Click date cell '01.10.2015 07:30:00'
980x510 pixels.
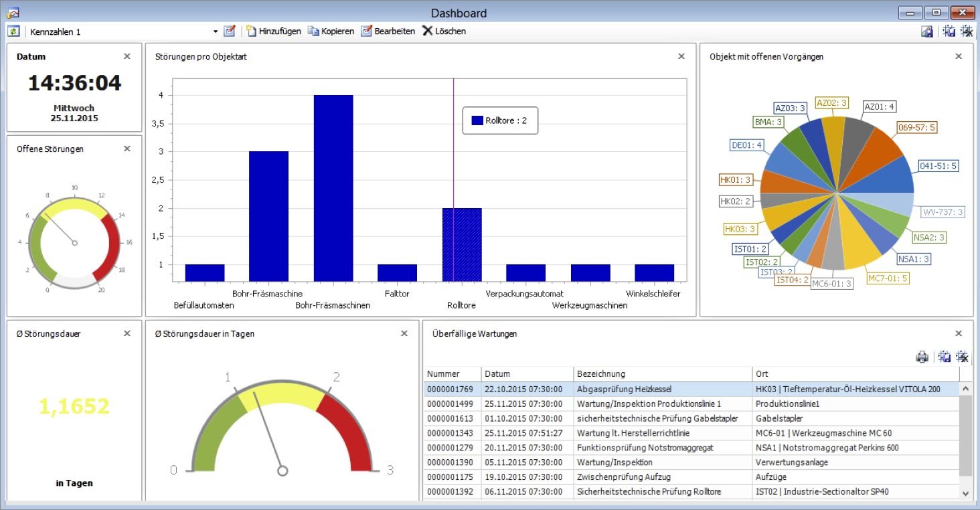click(527, 418)
